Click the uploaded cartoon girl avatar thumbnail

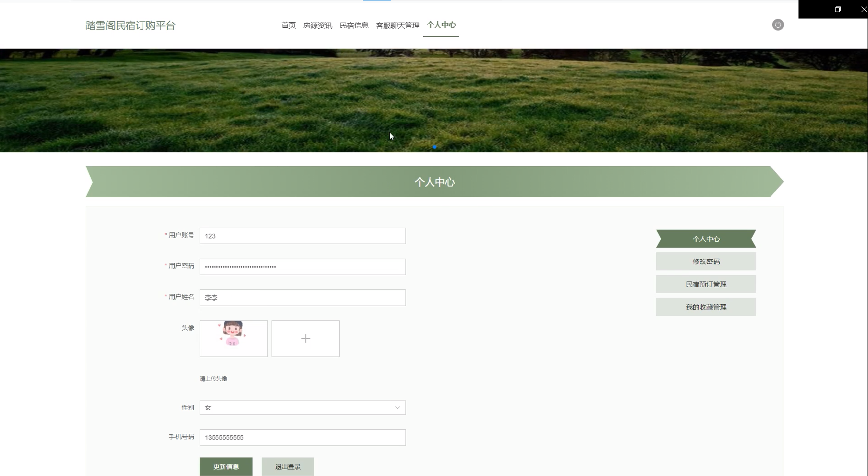pos(234,338)
